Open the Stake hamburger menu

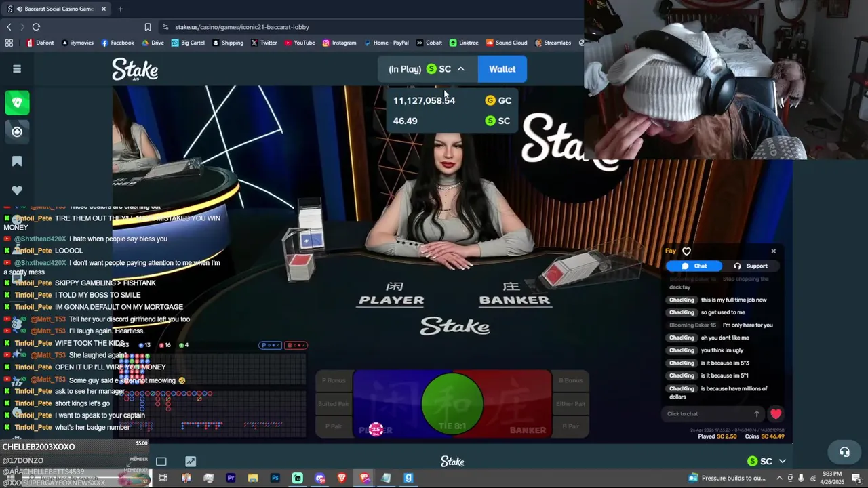[17, 68]
